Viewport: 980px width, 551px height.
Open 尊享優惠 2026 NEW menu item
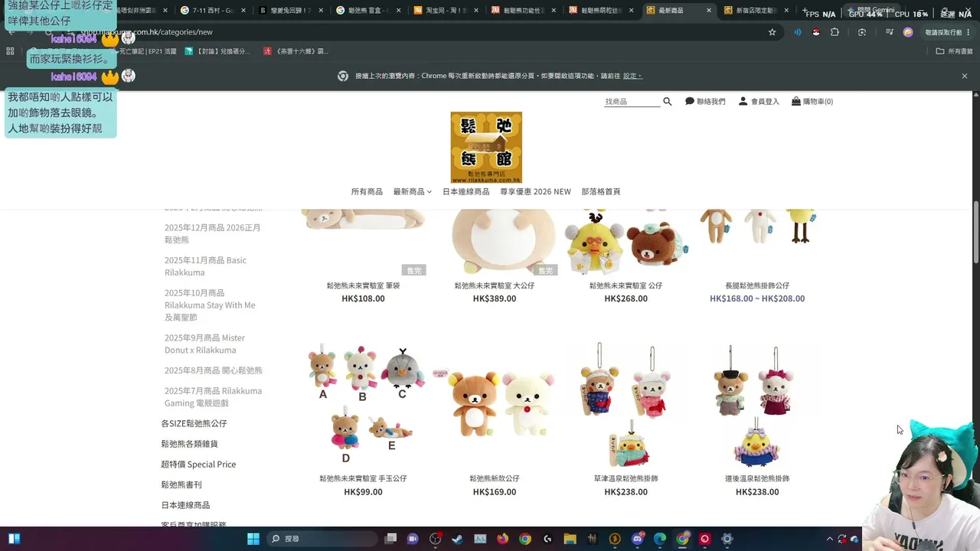(x=535, y=191)
